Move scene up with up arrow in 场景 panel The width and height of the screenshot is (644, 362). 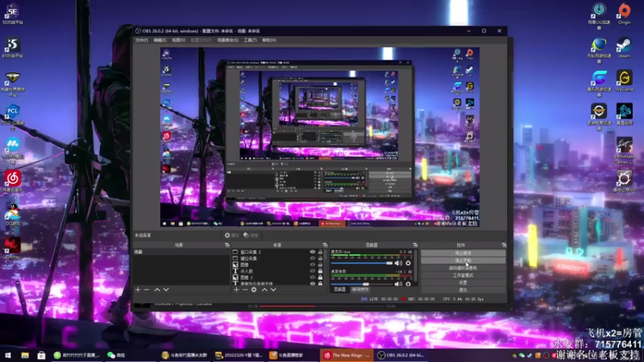point(157,290)
